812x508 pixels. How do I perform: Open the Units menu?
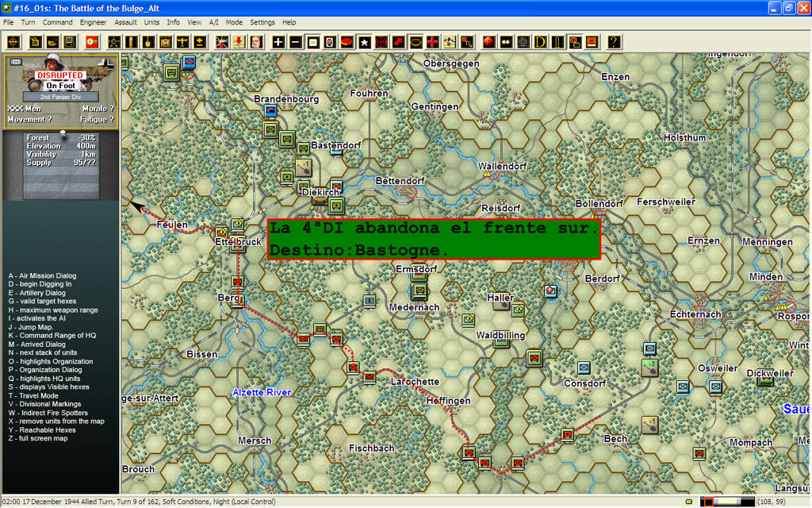point(151,22)
